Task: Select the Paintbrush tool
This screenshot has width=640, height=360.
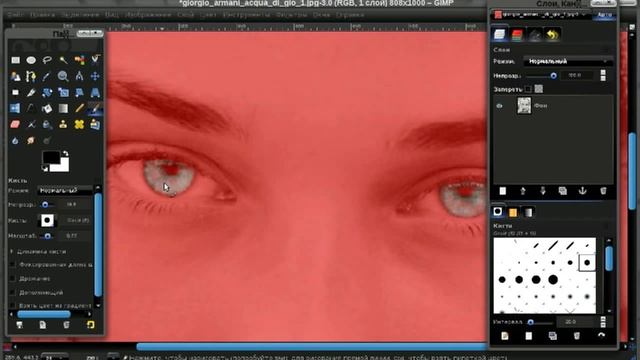Action: point(95,109)
